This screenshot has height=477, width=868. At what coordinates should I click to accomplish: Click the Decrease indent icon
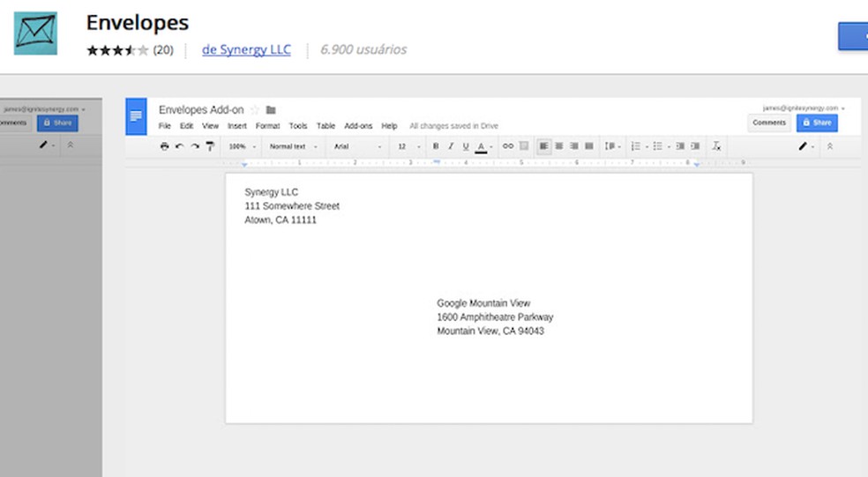(680, 146)
